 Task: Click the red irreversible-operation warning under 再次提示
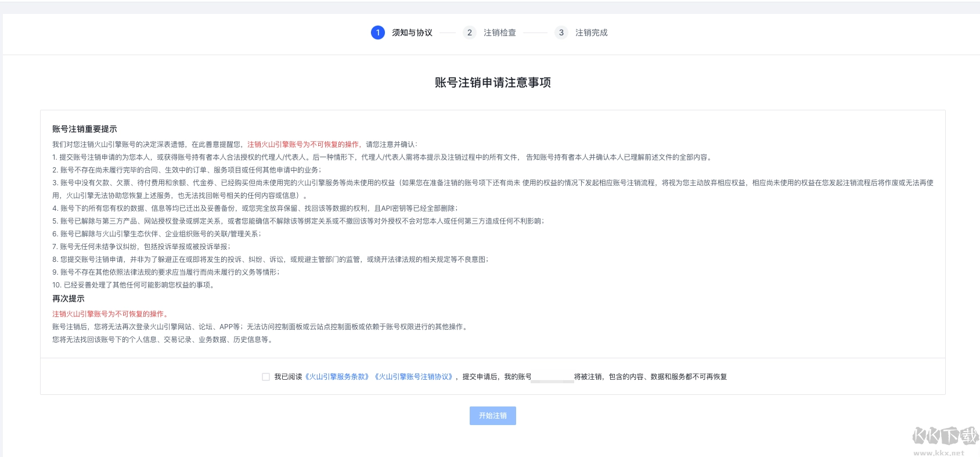[110, 314]
